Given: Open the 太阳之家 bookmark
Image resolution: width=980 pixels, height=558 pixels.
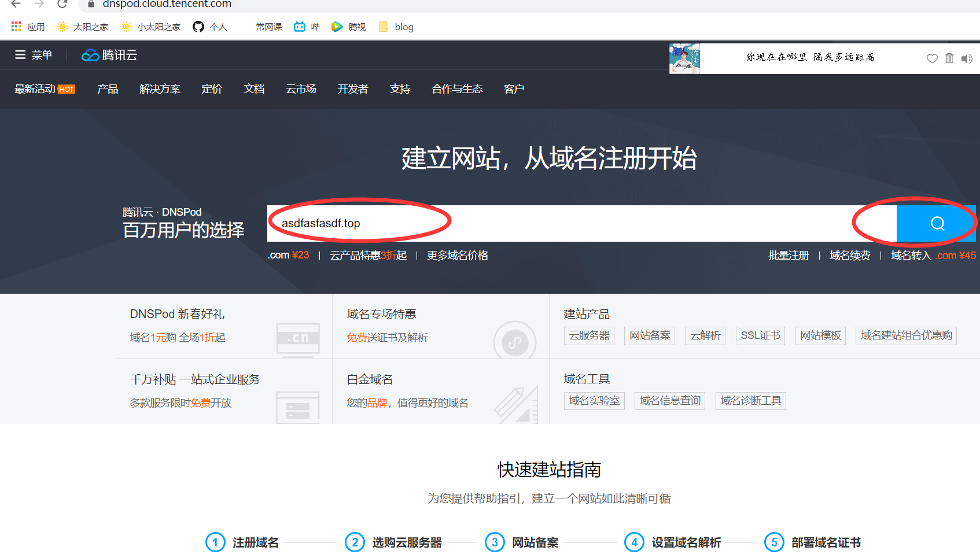Looking at the screenshot, I should coord(83,27).
